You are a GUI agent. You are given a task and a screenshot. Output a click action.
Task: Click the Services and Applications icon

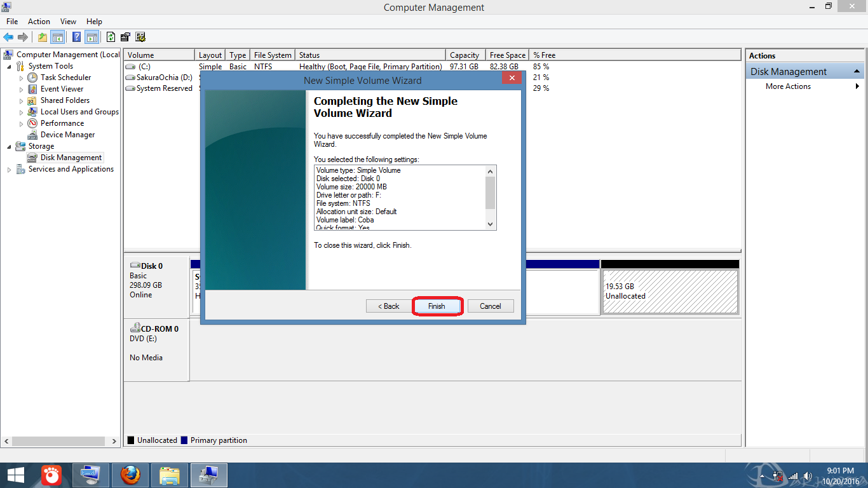click(20, 169)
